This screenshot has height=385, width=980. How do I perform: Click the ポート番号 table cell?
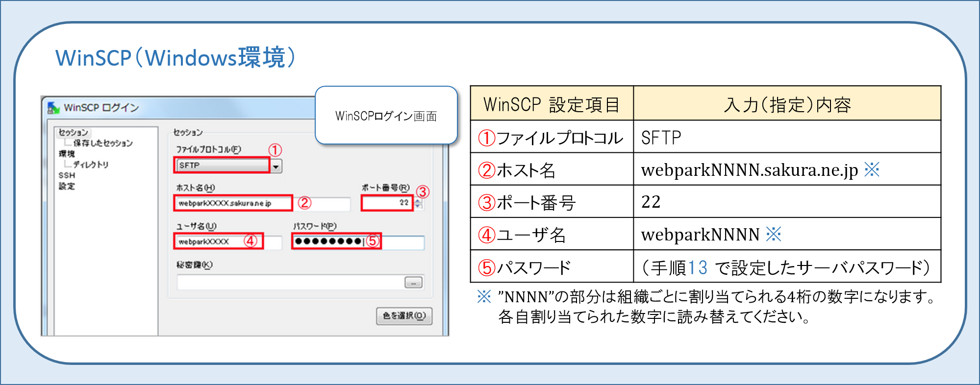pyautogui.click(x=552, y=201)
